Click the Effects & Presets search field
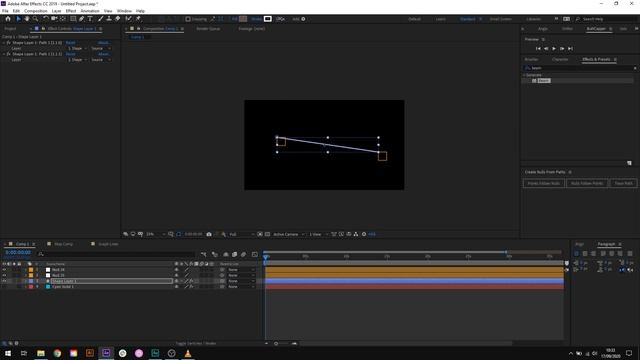 point(579,68)
